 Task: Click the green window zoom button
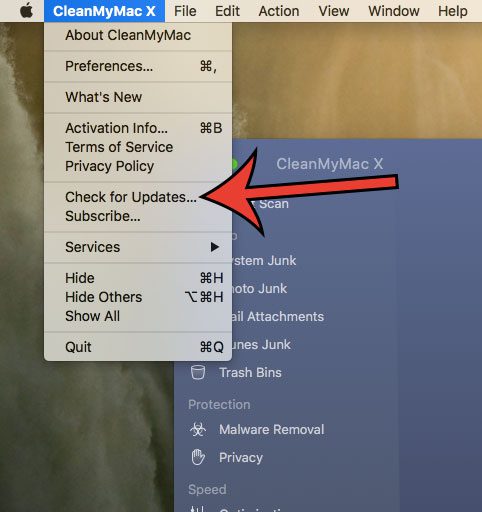(x=234, y=164)
